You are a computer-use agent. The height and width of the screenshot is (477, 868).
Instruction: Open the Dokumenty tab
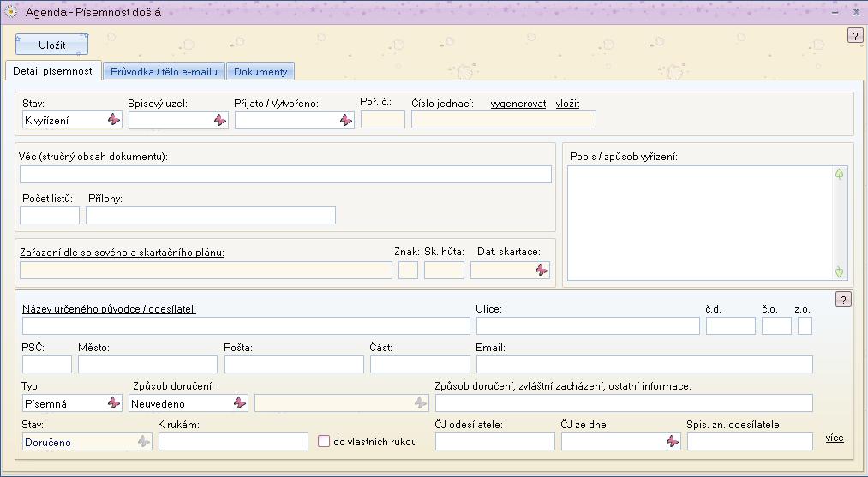click(x=260, y=72)
